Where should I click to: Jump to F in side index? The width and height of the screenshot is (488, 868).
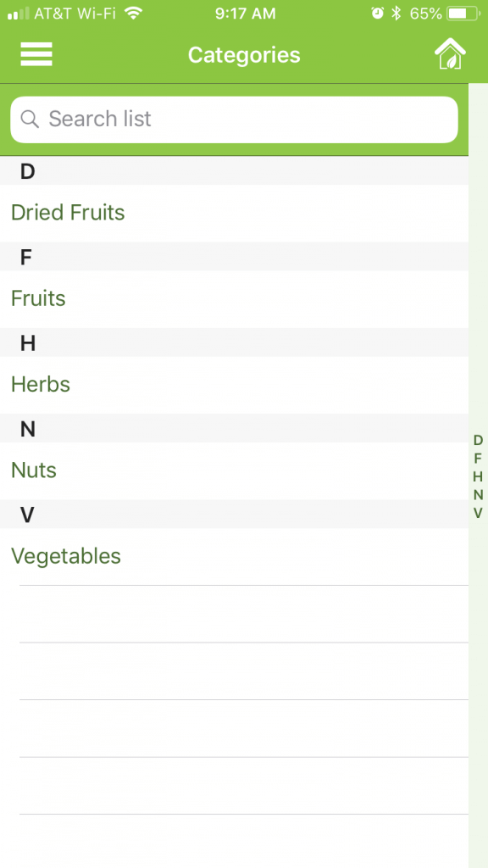pos(478,459)
